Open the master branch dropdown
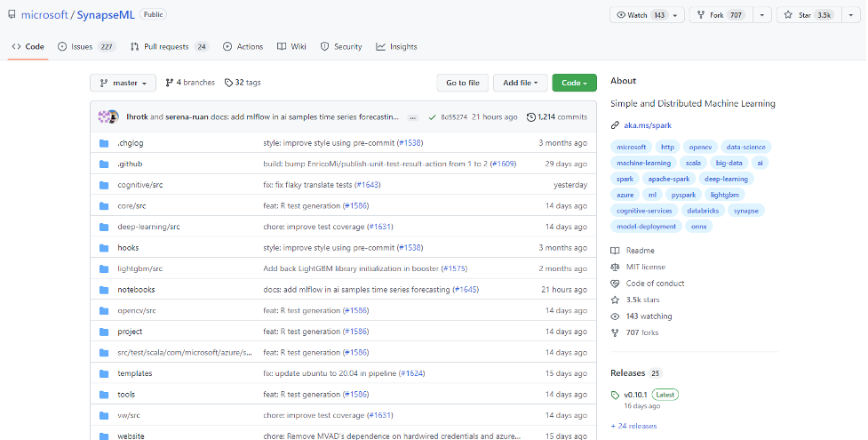 click(x=123, y=83)
